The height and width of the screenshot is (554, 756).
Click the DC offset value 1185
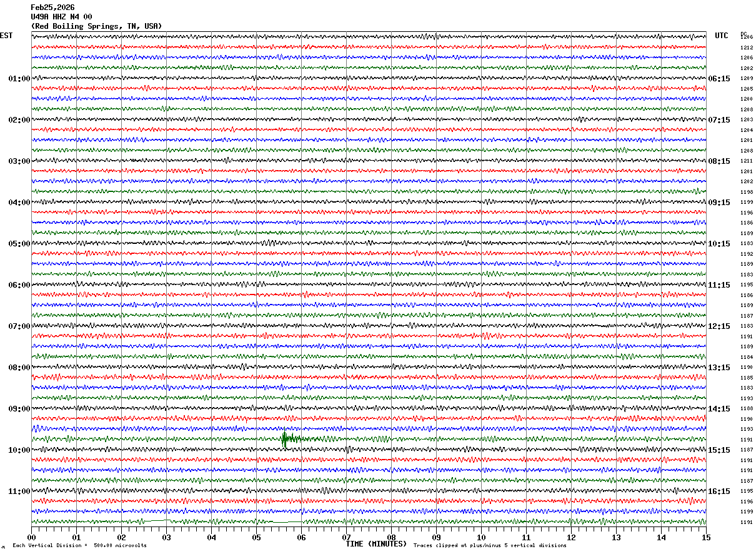(x=746, y=378)
